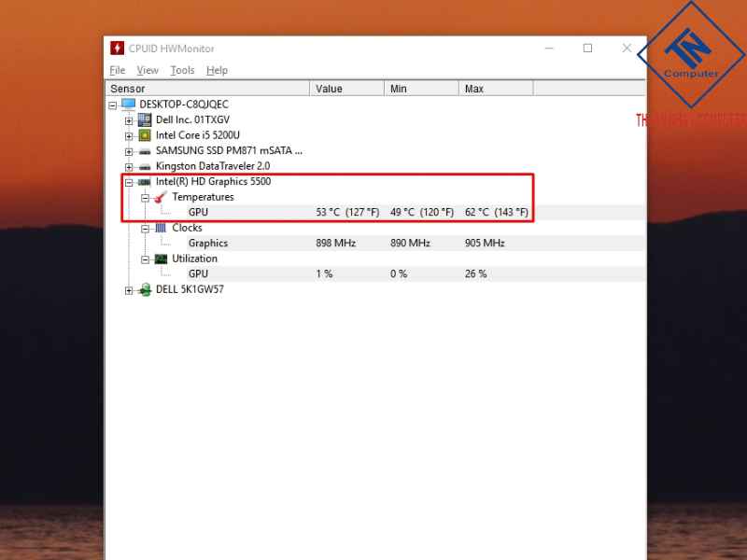
Task: Expand the DELL 5K1GW57 battery node
Action: click(x=129, y=290)
